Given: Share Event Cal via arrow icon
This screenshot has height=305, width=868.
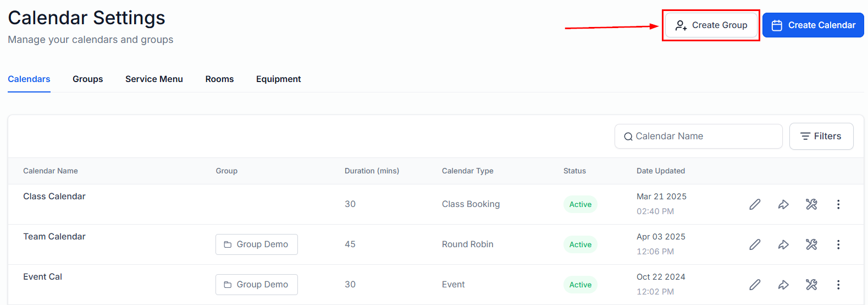Looking at the screenshot, I should (x=783, y=285).
